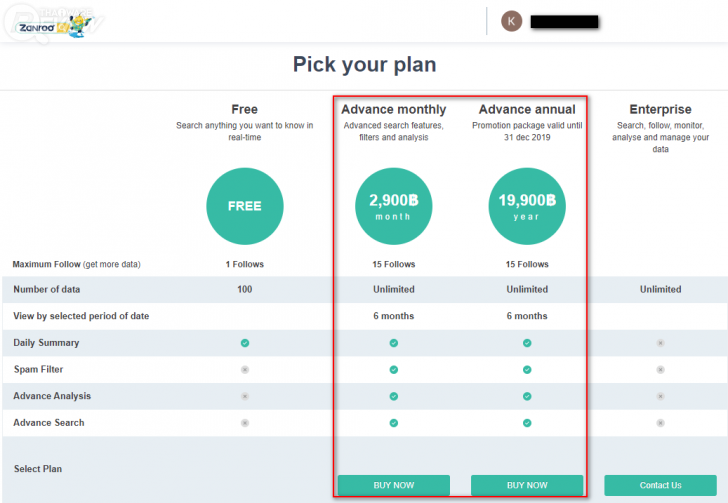This screenshot has width=728, height=503.
Task: Click the redacted username in header
Action: click(x=564, y=21)
